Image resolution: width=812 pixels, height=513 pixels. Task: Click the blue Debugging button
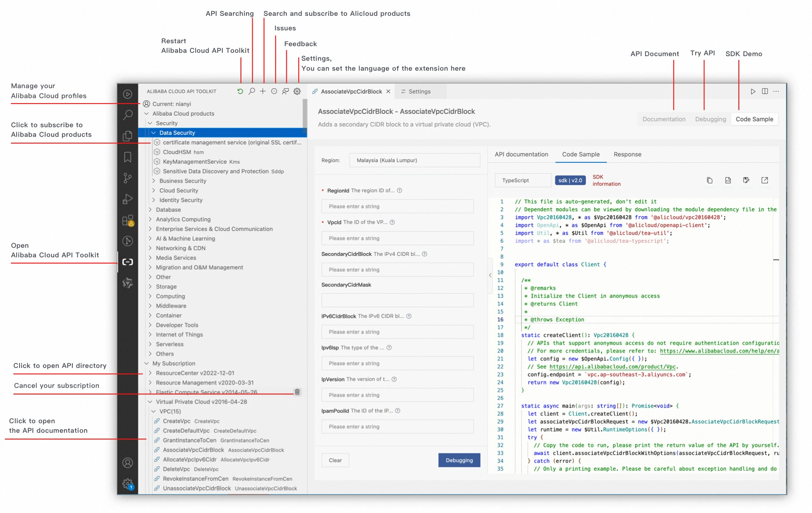click(459, 460)
